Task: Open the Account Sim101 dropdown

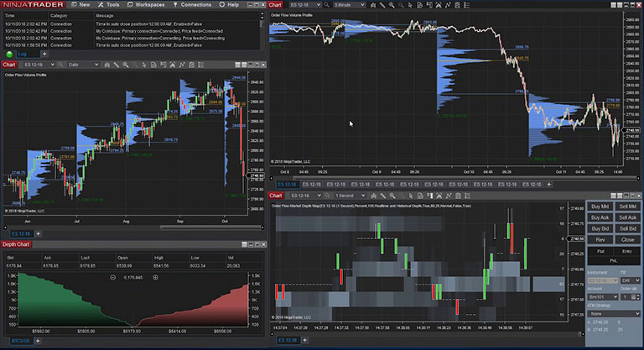Action: 603,297
